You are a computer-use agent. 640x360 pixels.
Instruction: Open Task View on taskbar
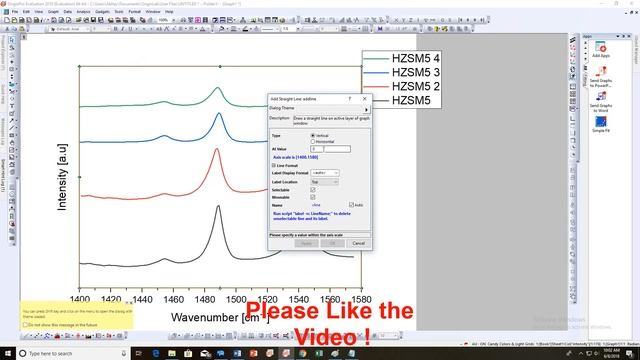(x=138, y=353)
